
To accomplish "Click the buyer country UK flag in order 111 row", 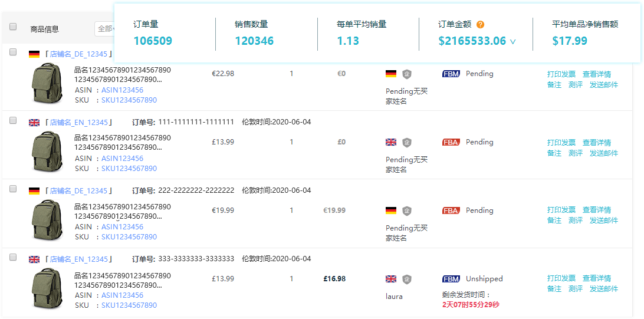I will tap(390, 142).
